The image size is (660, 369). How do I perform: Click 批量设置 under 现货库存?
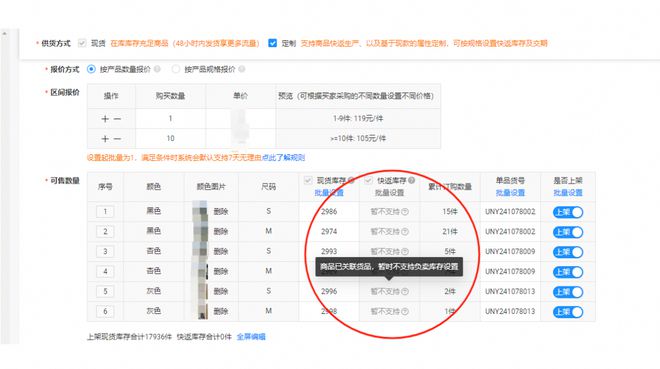329,192
